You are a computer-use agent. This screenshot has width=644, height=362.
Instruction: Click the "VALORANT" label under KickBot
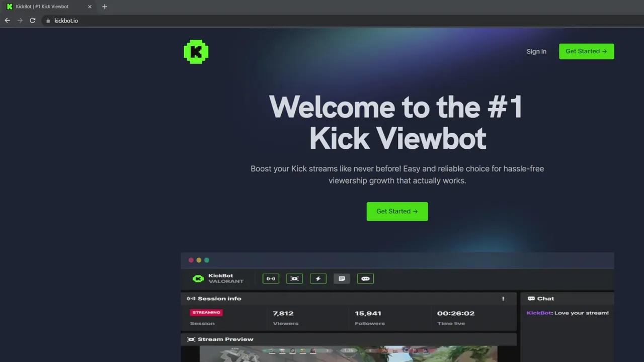pos(226,282)
